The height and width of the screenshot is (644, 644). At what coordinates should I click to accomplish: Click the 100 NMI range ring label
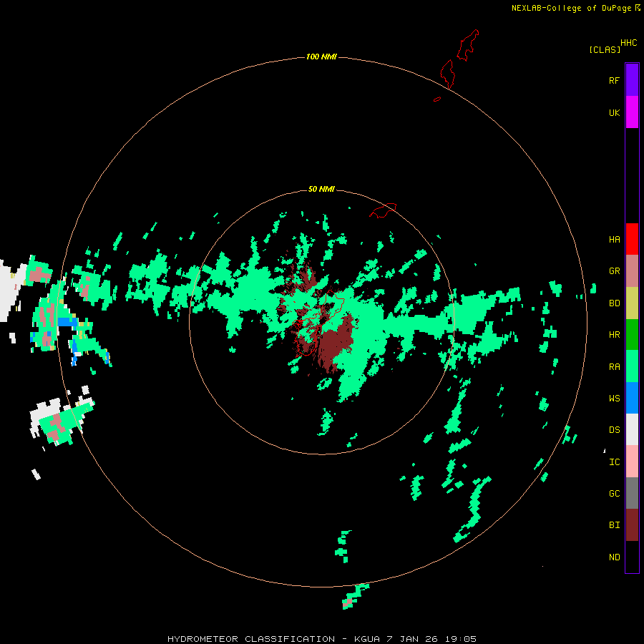pyautogui.click(x=321, y=57)
